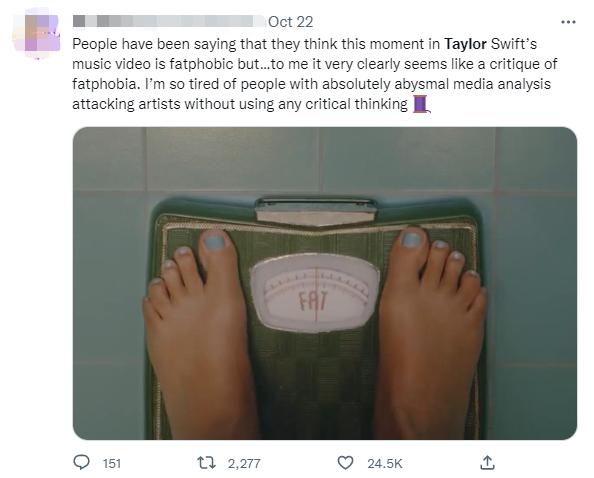Viewport: 594px width, 478px height.
Task: Click the bold Taylor text in tweet
Action: (x=465, y=44)
